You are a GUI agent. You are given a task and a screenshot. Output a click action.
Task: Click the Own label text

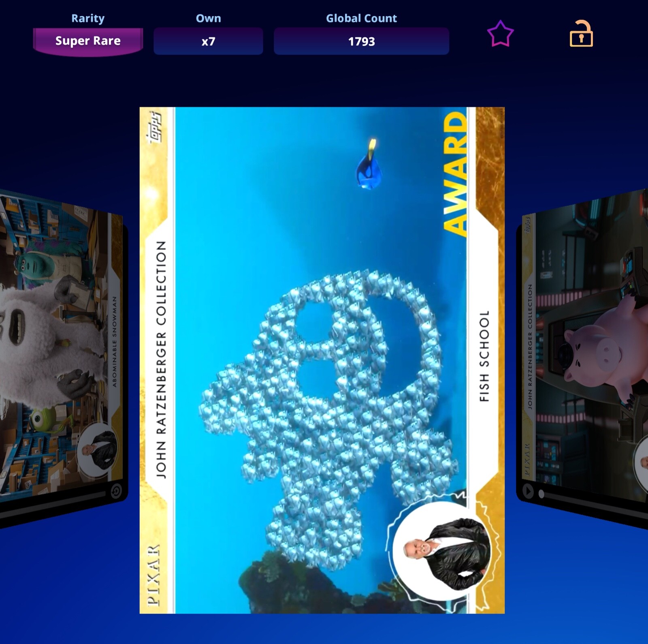coord(208,18)
